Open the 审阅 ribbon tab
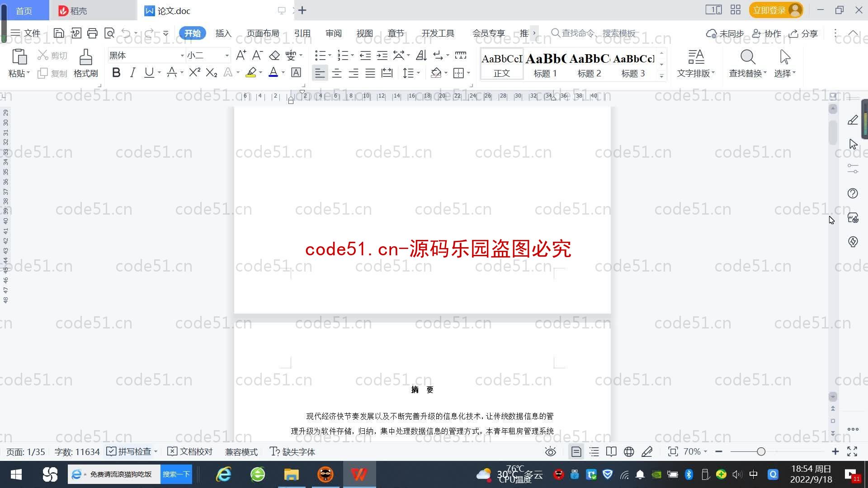Image resolution: width=868 pixels, height=488 pixels. pyautogui.click(x=334, y=33)
